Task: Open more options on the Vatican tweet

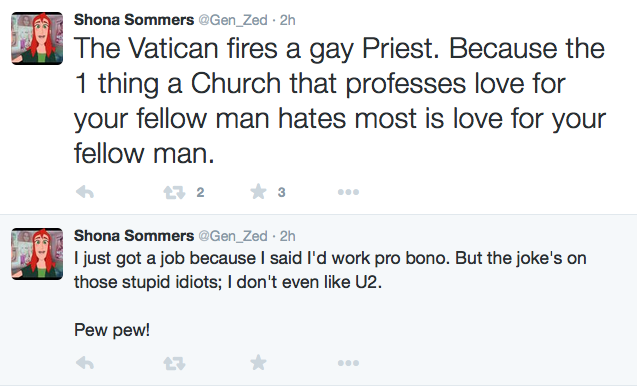Action: click(348, 192)
